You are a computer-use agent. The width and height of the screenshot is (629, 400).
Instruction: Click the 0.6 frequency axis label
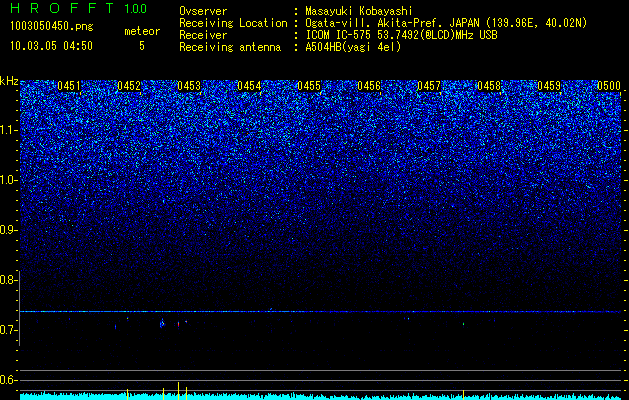[8, 380]
